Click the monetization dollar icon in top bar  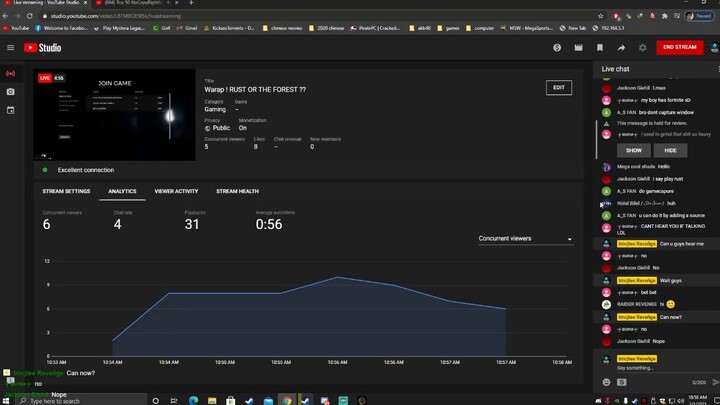coord(557,47)
